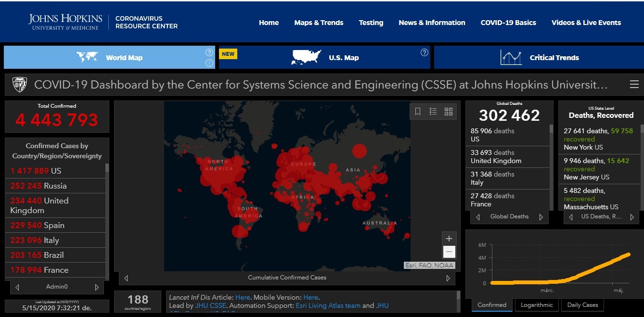Click the New York US deaths entry
This screenshot has height=317, width=644.
599,139
